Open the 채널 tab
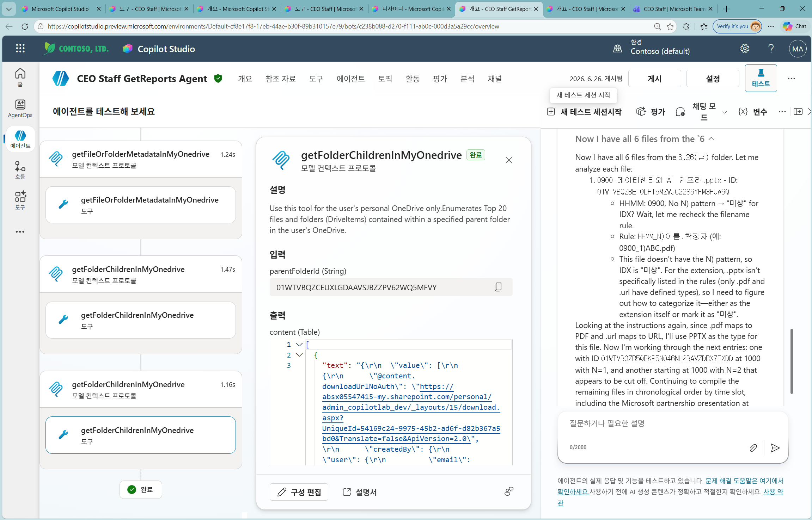Viewport: 812px width, 520px height. tap(495, 79)
